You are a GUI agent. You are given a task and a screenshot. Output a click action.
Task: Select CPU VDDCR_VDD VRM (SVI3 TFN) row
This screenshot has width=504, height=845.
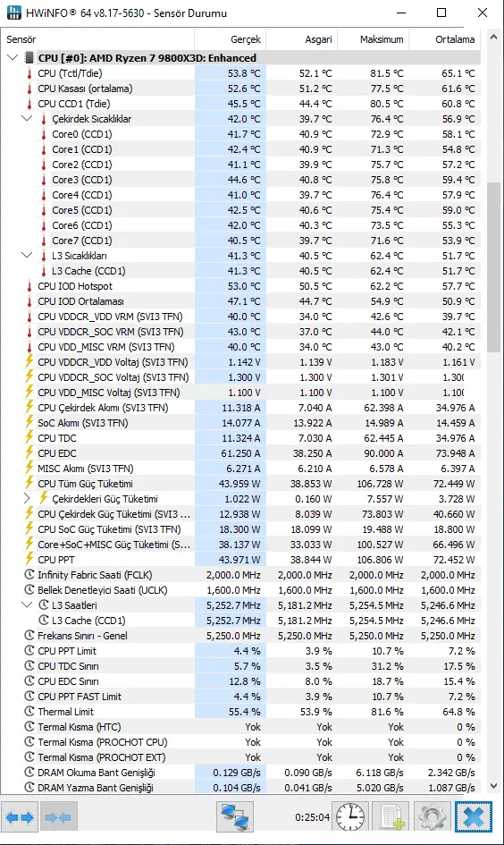tap(240, 317)
